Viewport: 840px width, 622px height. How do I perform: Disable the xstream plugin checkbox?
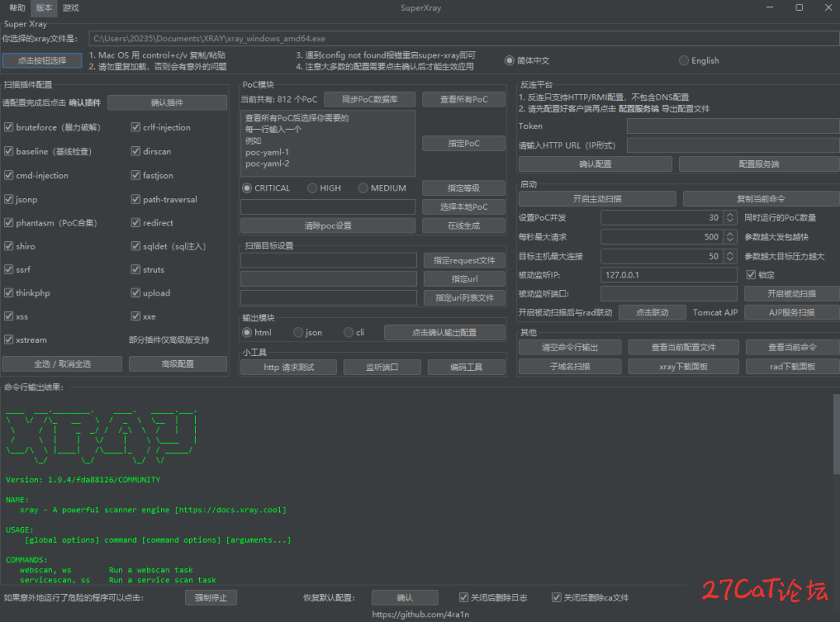pos(9,340)
